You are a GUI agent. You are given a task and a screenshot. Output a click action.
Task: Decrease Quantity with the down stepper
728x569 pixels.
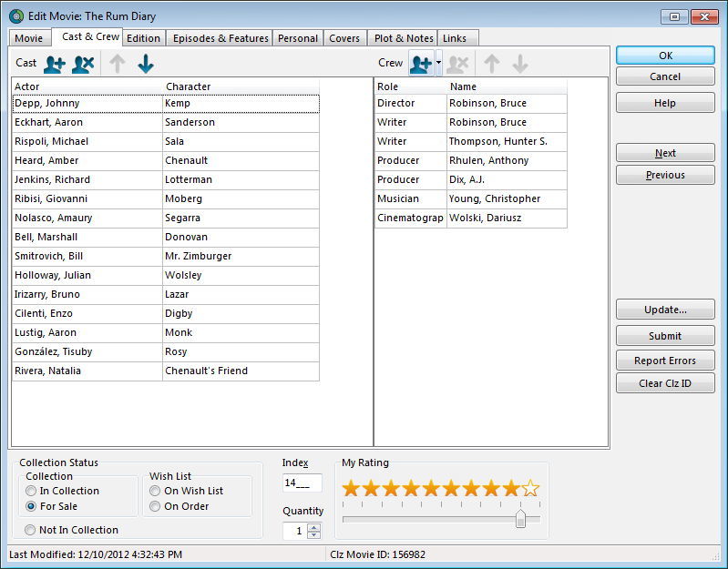click(313, 534)
